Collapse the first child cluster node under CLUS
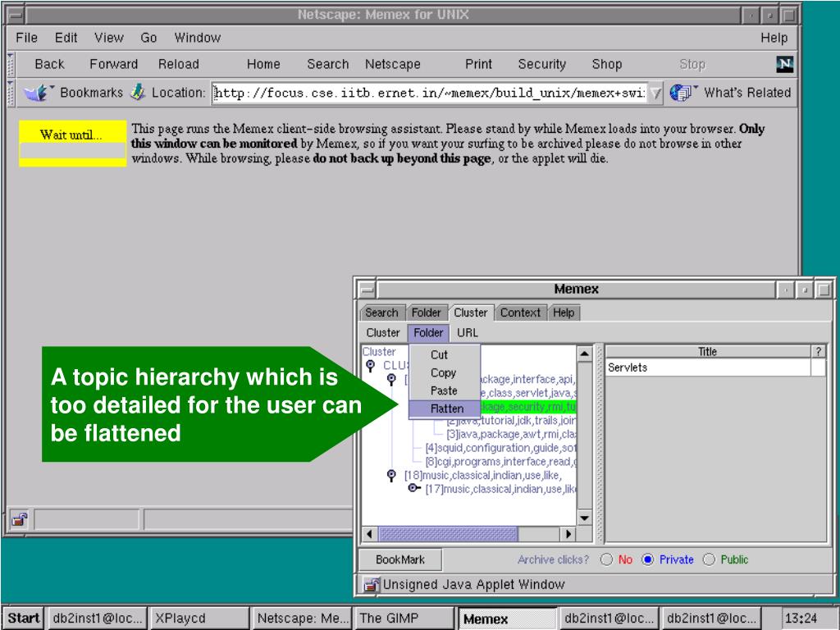This screenshot has width=840, height=630. (391, 379)
